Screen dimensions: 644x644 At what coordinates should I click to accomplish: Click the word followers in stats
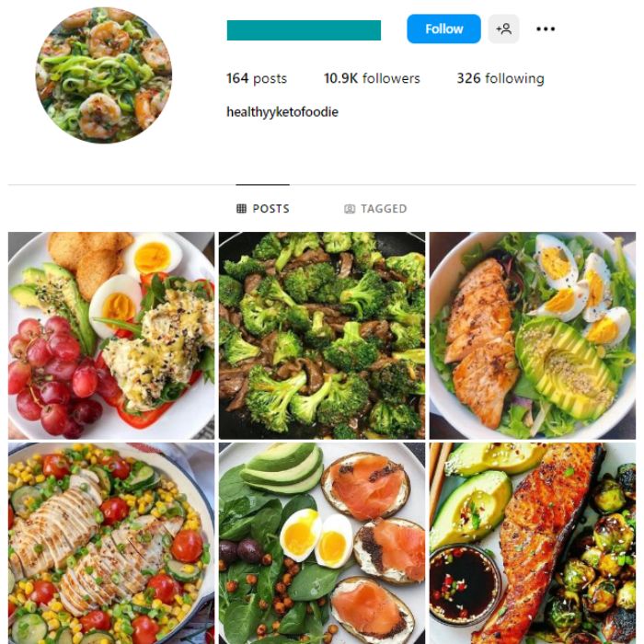[391, 78]
